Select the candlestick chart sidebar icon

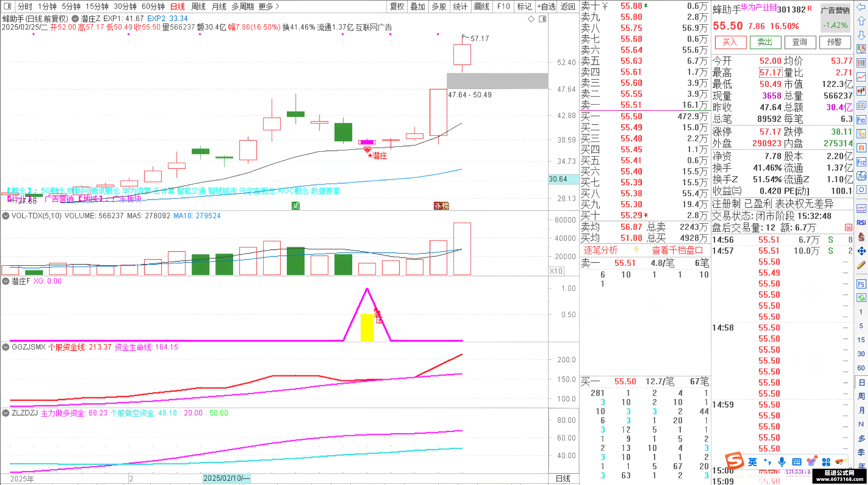[861, 92]
